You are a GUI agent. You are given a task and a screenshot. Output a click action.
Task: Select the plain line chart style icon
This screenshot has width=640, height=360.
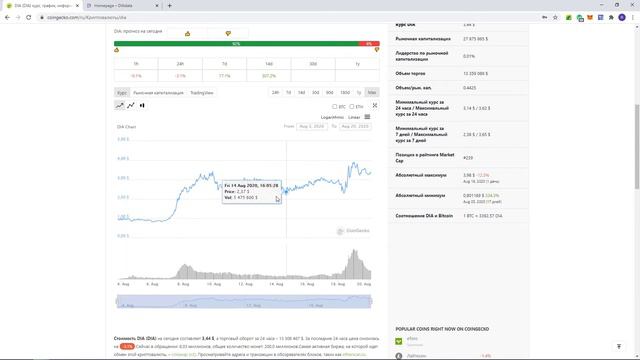pos(131,105)
